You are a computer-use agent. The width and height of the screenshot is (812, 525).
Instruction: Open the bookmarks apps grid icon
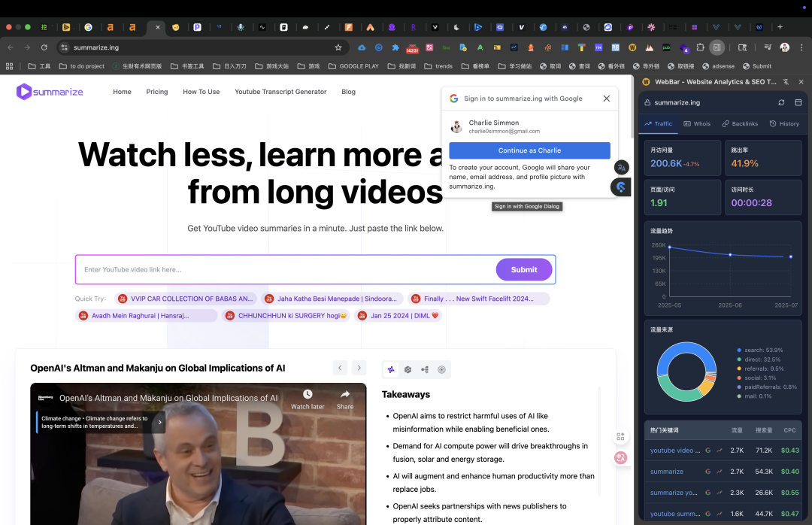coord(9,66)
